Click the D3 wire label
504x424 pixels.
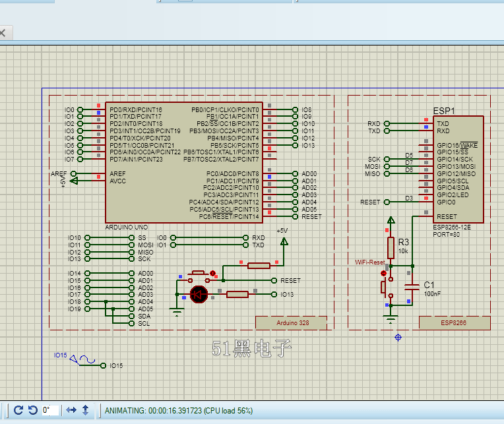click(x=409, y=198)
